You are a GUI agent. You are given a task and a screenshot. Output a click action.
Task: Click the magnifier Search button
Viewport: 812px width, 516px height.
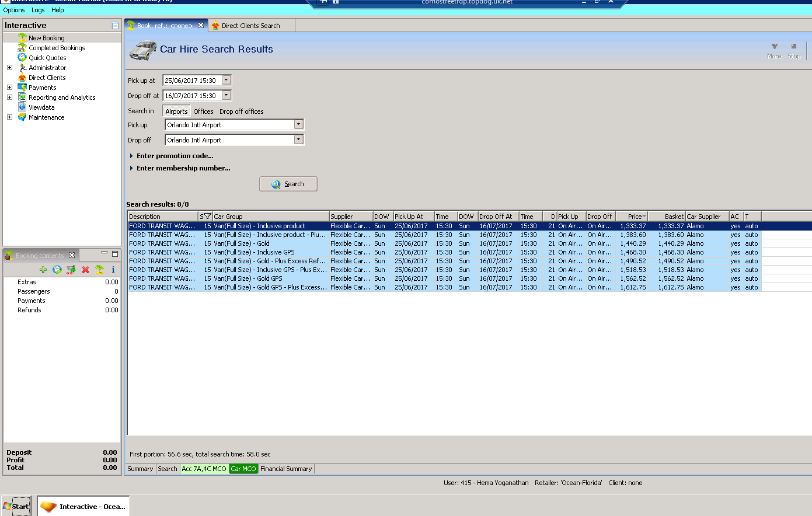(288, 184)
